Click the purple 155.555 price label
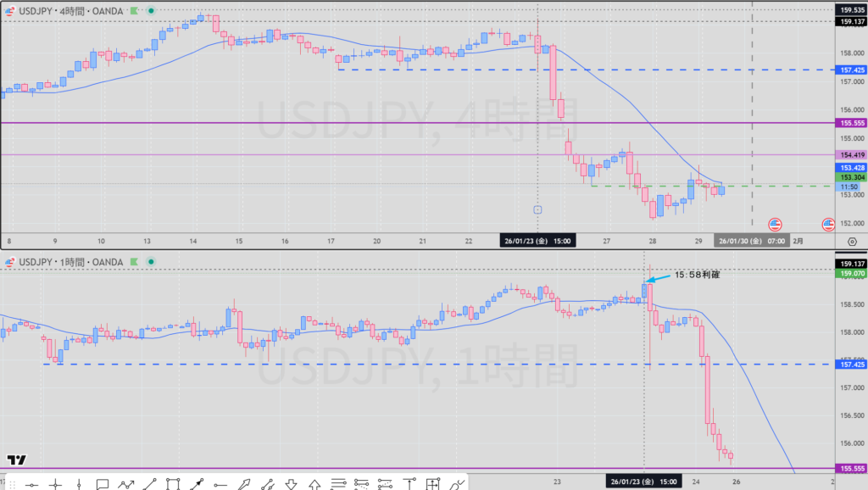 850,123
